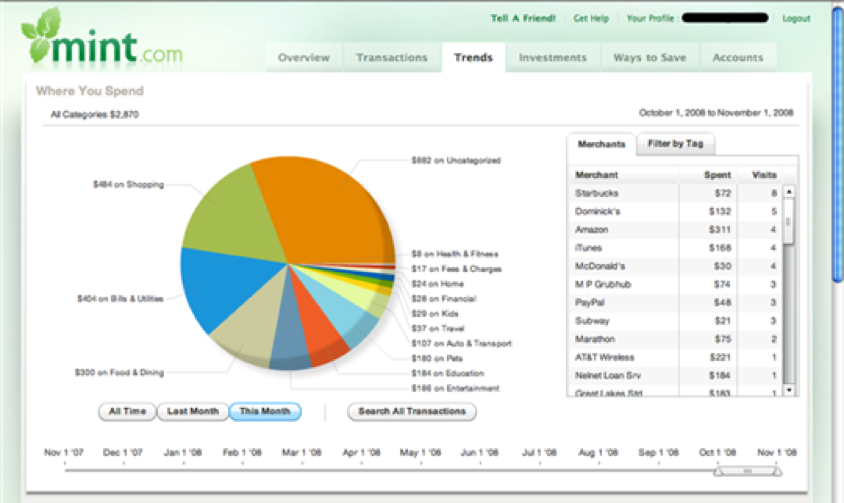Select the M P Grubhub merchant row
844x503 pixels.
click(676, 284)
